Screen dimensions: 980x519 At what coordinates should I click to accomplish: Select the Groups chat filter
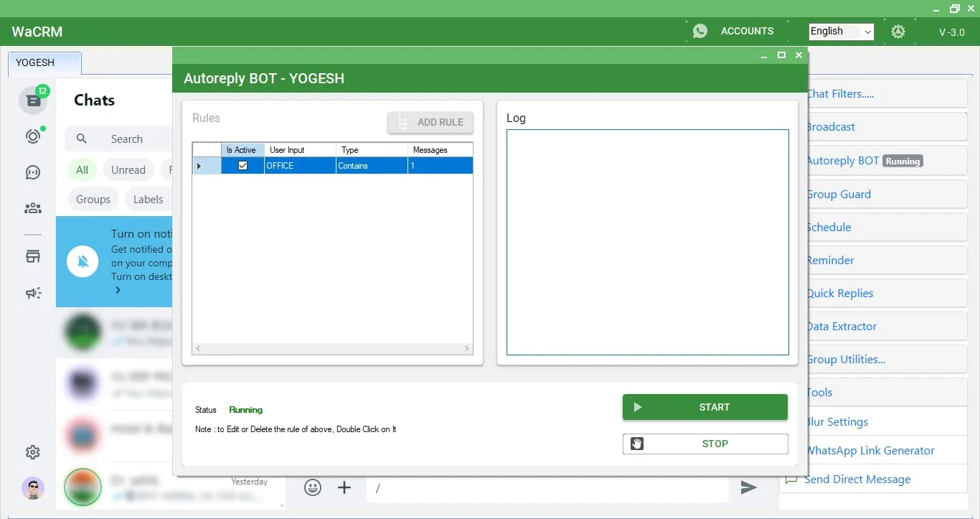tap(93, 200)
